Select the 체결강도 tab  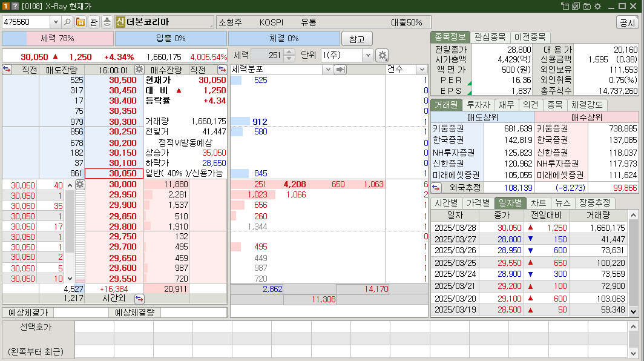point(587,105)
